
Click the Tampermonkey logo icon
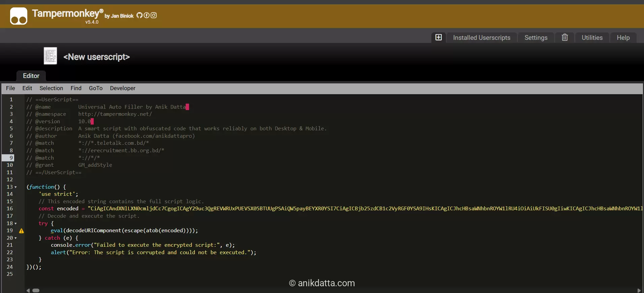[x=19, y=16]
